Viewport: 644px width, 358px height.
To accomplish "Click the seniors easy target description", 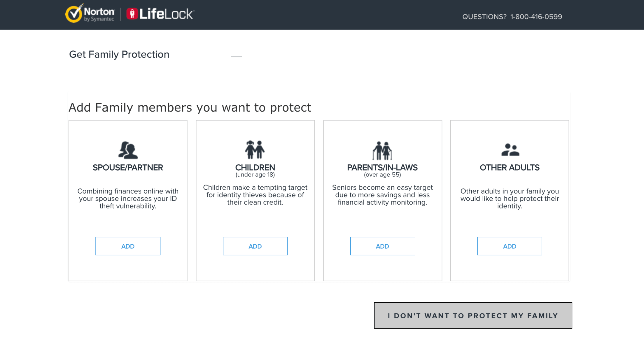I will tap(382, 195).
